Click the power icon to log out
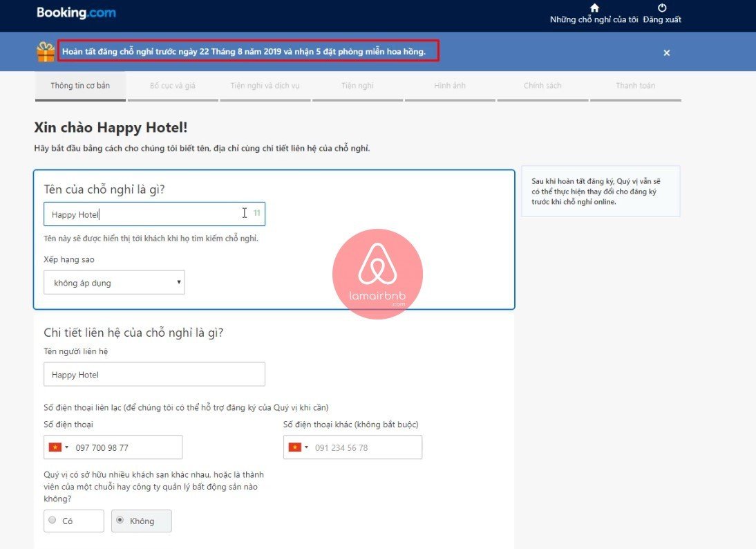Image resolution: width=756 pixels, height=549 pixels. 662,8
